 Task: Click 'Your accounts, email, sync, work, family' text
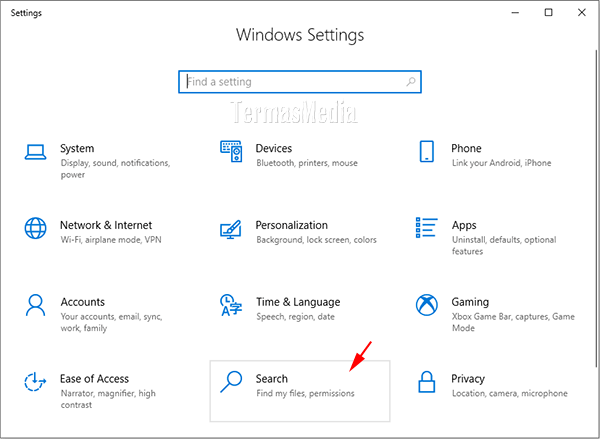[111, 322]
